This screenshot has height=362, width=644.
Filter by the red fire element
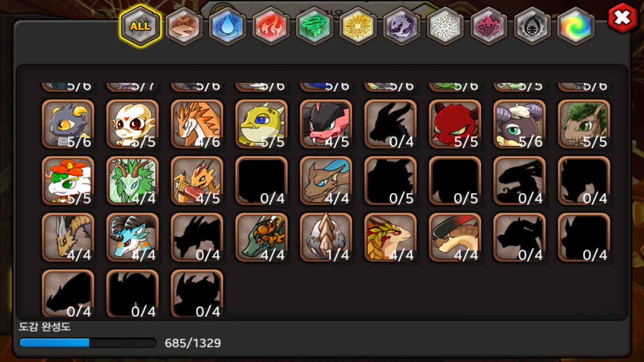[271, 26]
